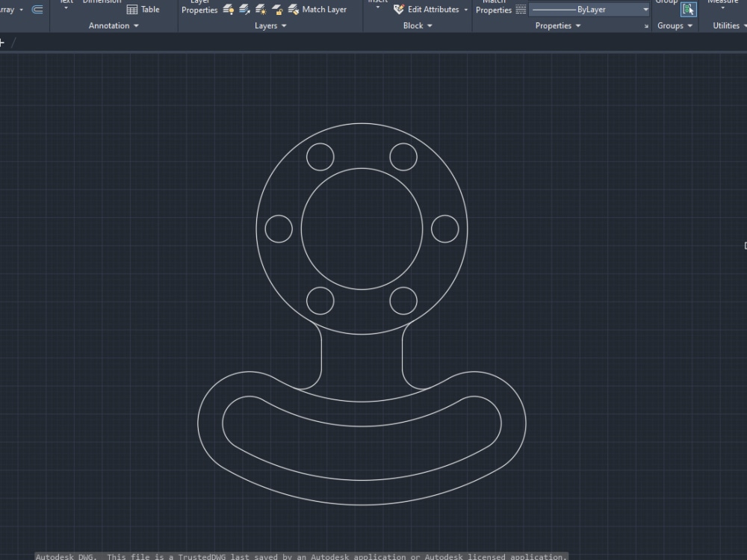Click the attribute display list icon near Match Properties
The image size is (747, 560).
coord(521,9)
